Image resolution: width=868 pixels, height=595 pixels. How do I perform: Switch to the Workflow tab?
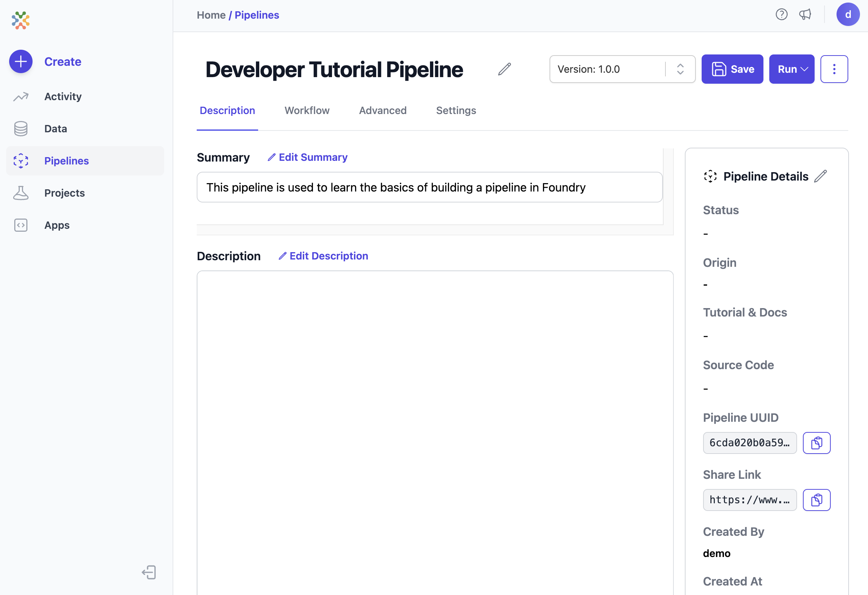(307, 110)
